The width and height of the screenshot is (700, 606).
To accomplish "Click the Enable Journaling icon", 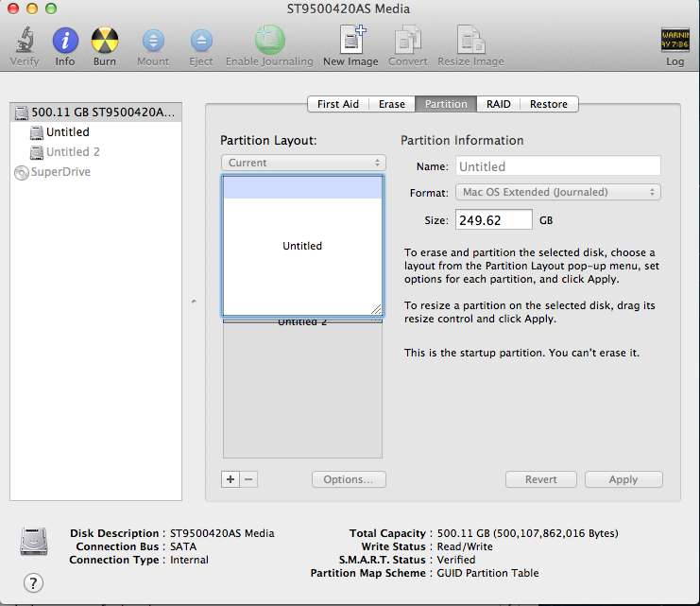I will click(269, 40).
